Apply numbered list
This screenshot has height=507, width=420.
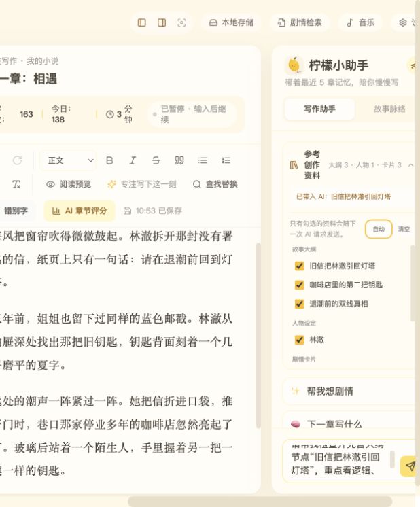[226, 160]
